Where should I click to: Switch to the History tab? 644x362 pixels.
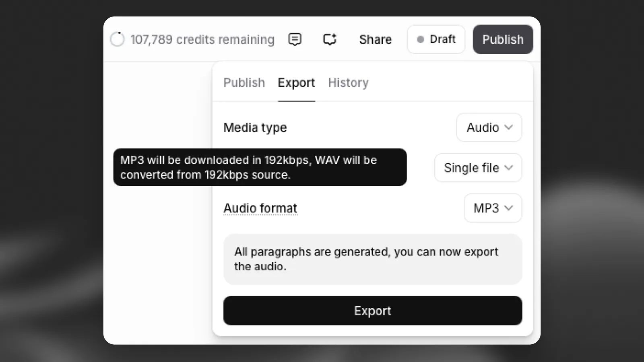coord(349,83)
